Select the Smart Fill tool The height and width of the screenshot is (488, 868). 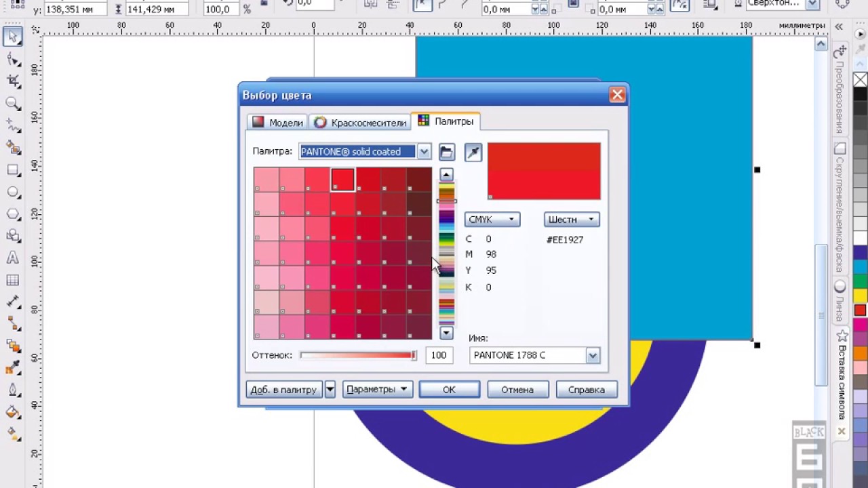[x=12, y=148]
